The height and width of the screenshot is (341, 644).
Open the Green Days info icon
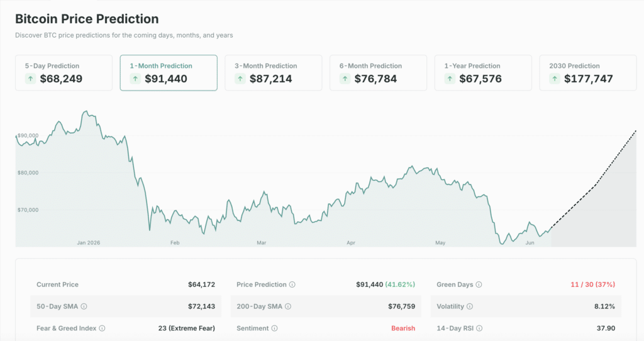tap(479, 284)
